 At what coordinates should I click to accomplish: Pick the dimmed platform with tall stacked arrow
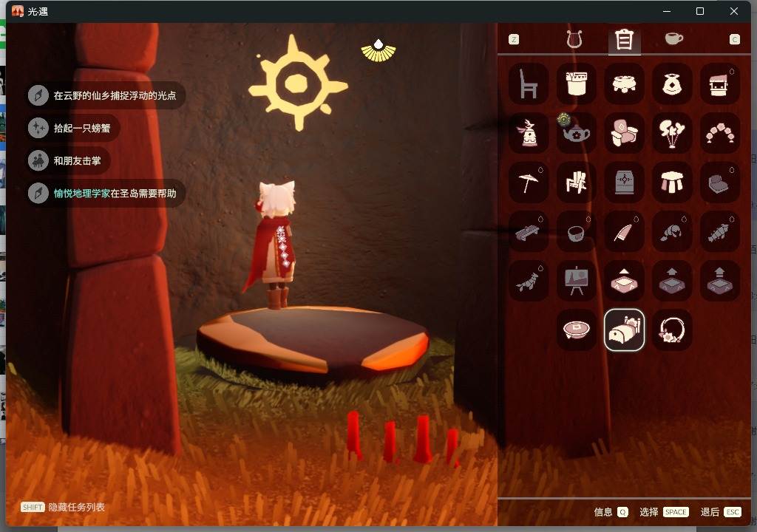[720, 281]
